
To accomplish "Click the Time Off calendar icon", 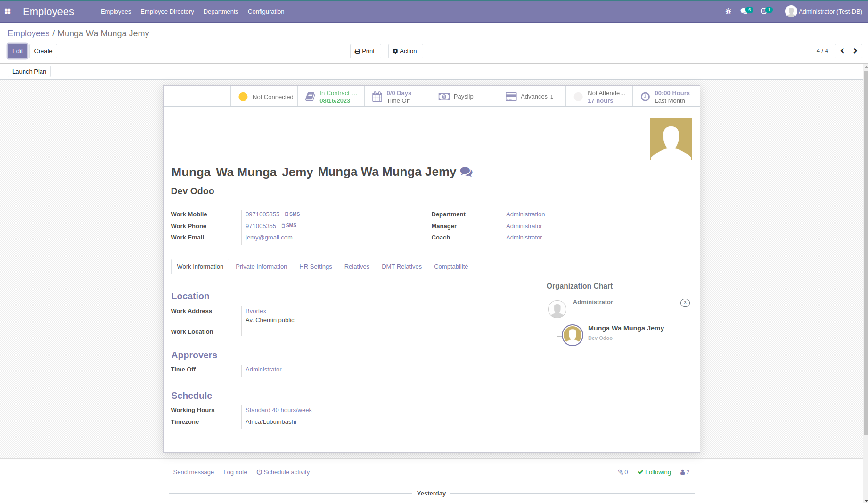I will pos(377,97).
